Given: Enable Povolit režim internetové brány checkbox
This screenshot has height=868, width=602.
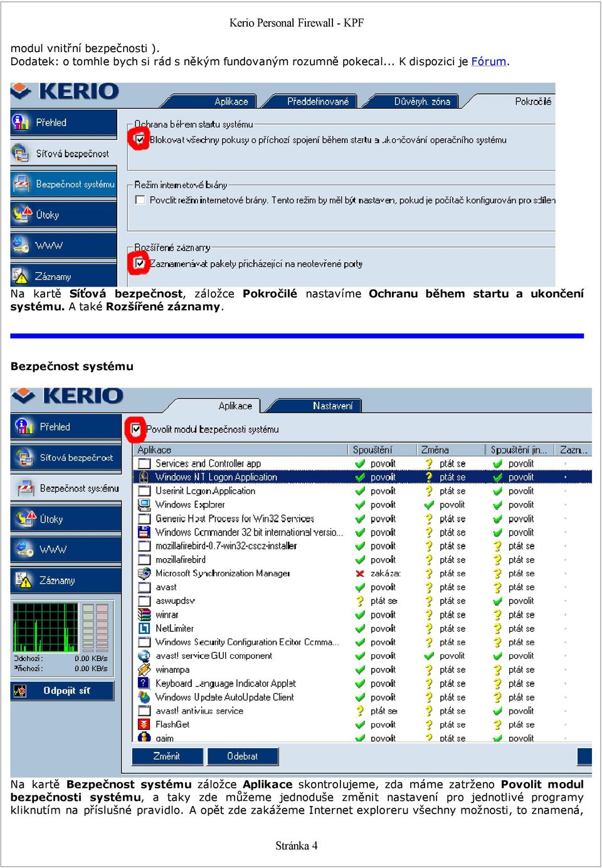Looking at the screenshot, I should (140, 199).
